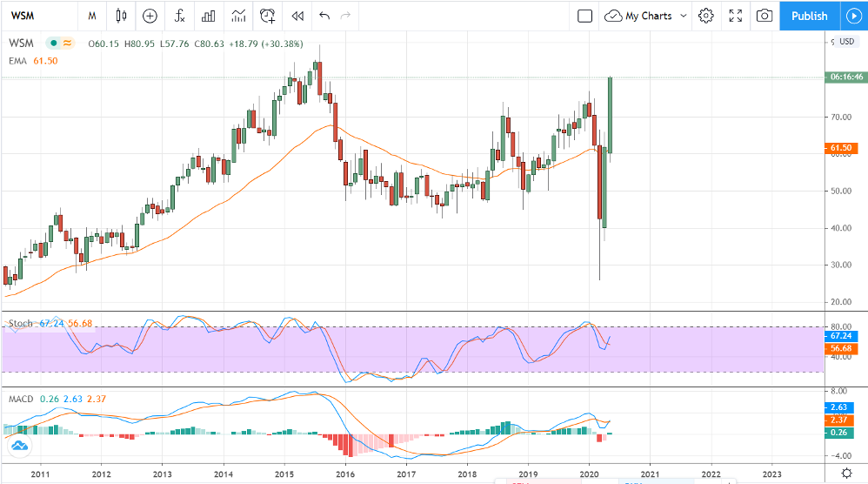The width and height of the screenshot is (868, 484).
Task: Toggle the orange extended-hours badge next to WSM
Action: click(x=68, y=43)
